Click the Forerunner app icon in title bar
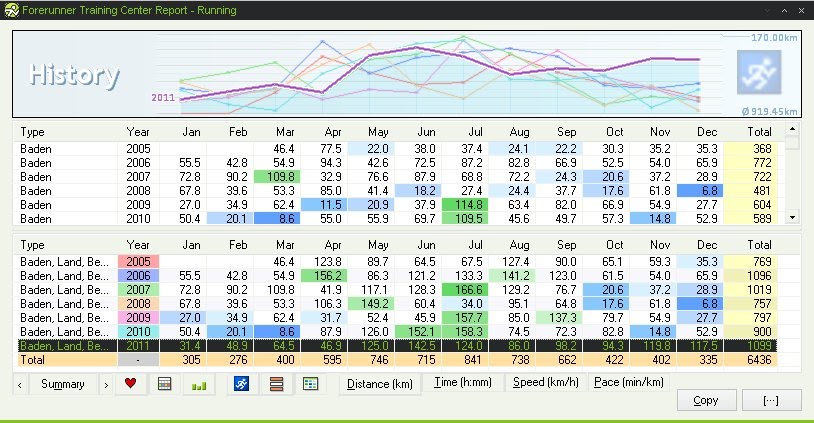The width and height of the screenshot is (814, 423). click(x=10, y=11)
